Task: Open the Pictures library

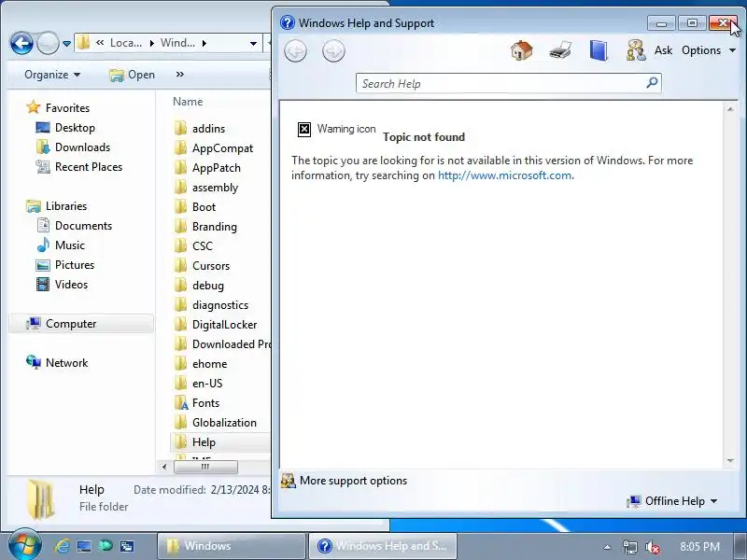Action: tap(65, 265)
